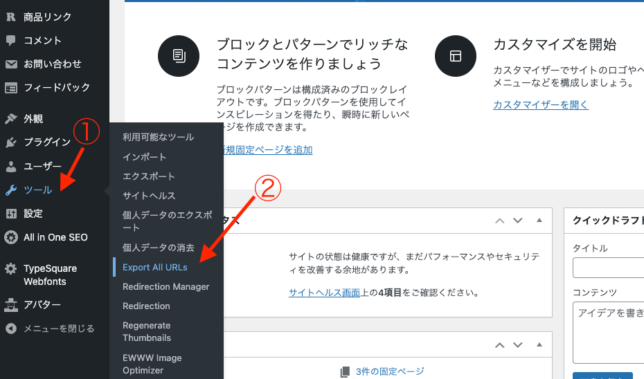
Task: Click the 3件の固定ページ link
Action: (x=390, y=372)
